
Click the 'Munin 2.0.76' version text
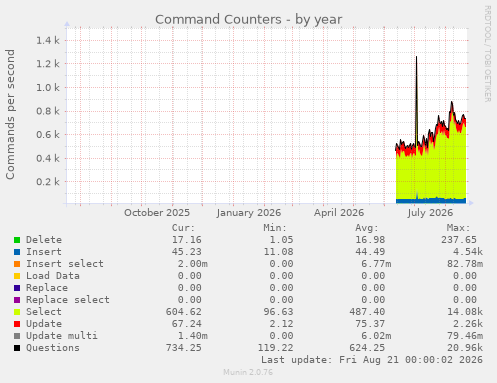click(248, 372)
